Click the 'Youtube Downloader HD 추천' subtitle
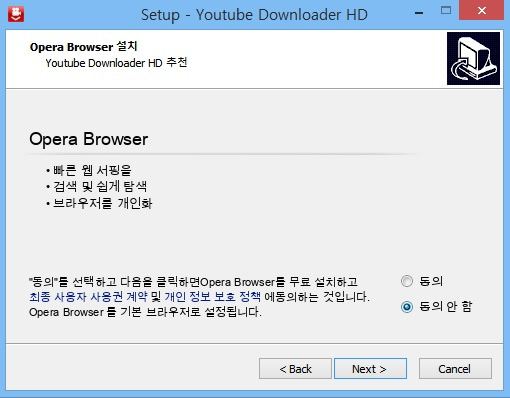510x398 pixels. click(x=116, y=63)
